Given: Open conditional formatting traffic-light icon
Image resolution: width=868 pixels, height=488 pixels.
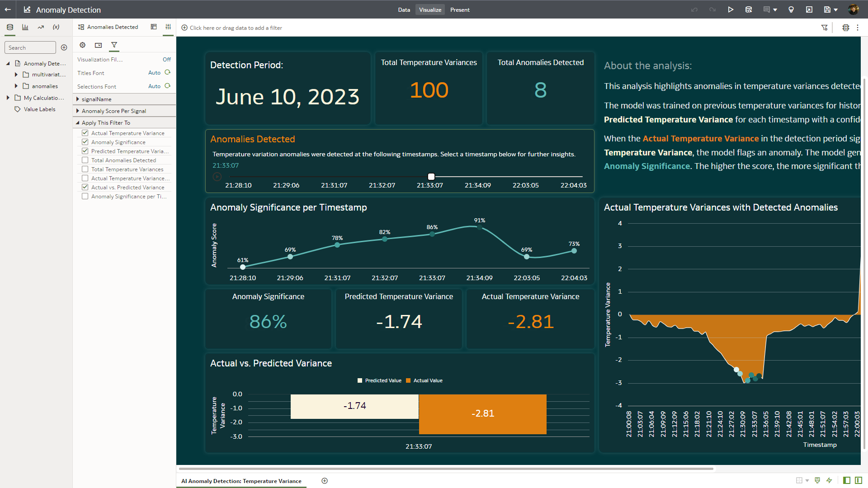Looking at the screenshot, I should click(x=846, y=28).
